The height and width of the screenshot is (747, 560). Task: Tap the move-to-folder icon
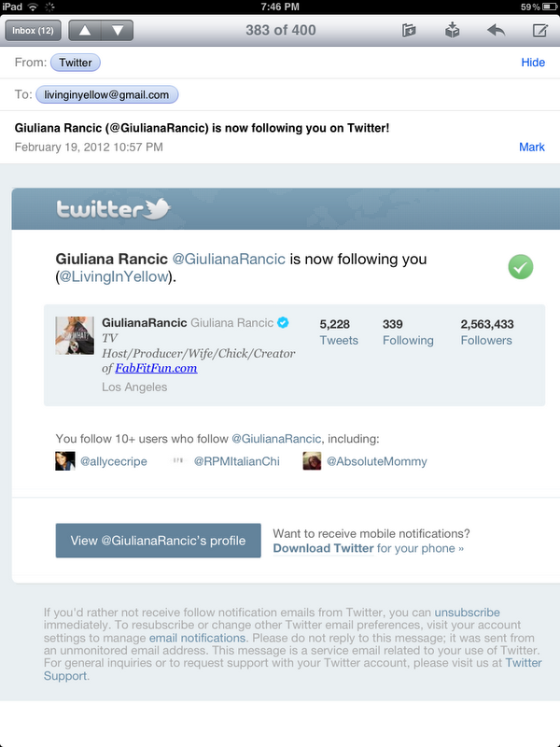(409, 31)
